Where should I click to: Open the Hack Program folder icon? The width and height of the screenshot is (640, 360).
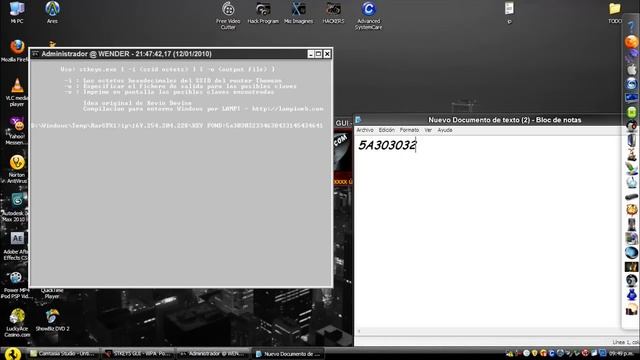(x=263, y=12)
